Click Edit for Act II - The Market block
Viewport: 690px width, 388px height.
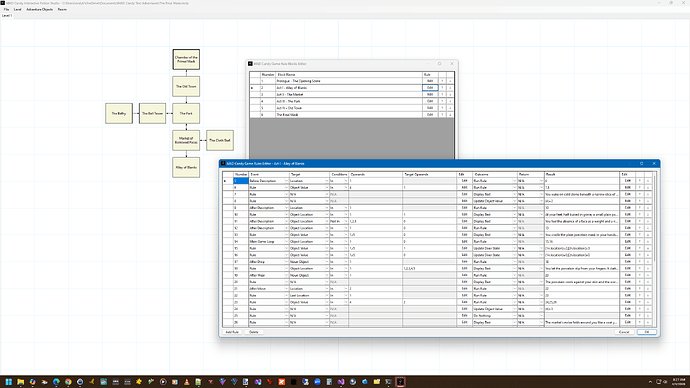tap(430, 95)
